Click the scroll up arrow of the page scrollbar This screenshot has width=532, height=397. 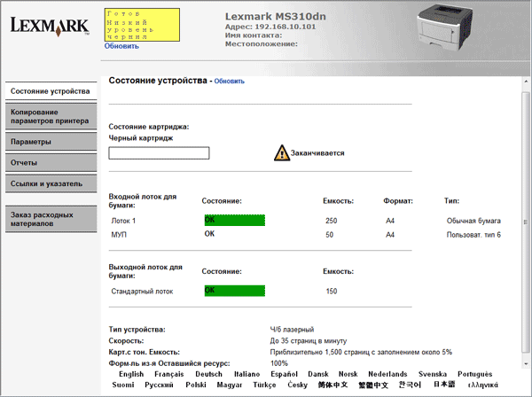[526, 82]
